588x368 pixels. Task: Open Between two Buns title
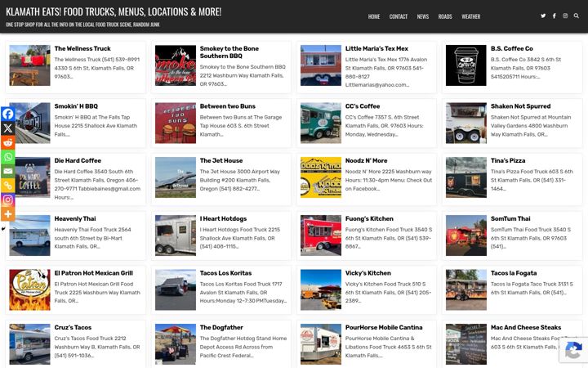[x=227, y=106]
